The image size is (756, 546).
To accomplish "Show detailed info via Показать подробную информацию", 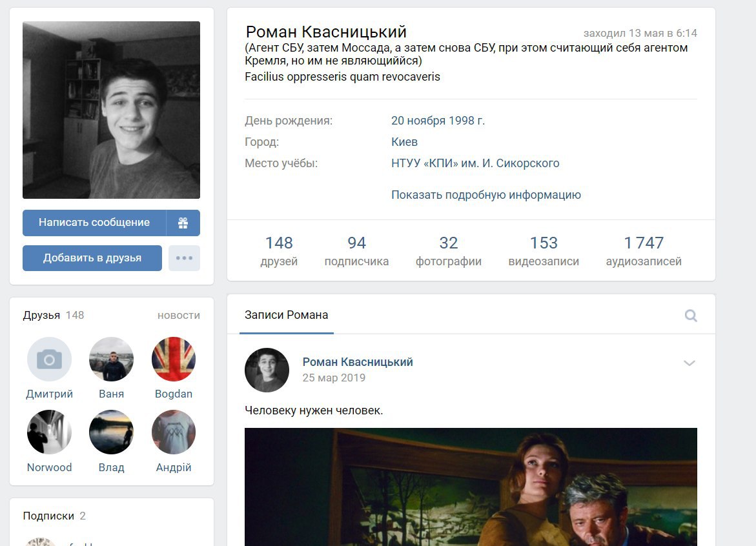I will pos(486,195).
